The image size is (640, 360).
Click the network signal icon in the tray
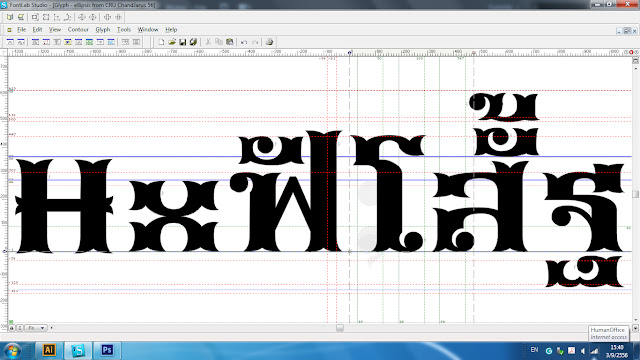click(x=595, y=351)
